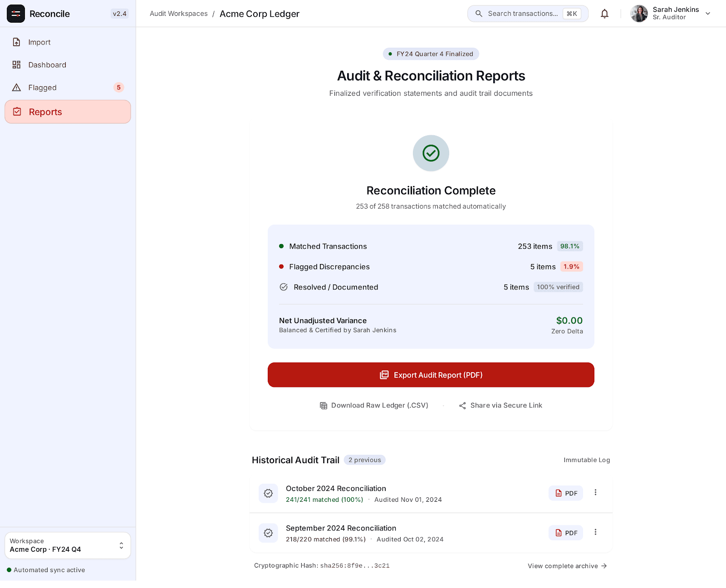Viewport: 726px width, 588px height.
Task: Share via Secure Link
Action: click(500, 406)
